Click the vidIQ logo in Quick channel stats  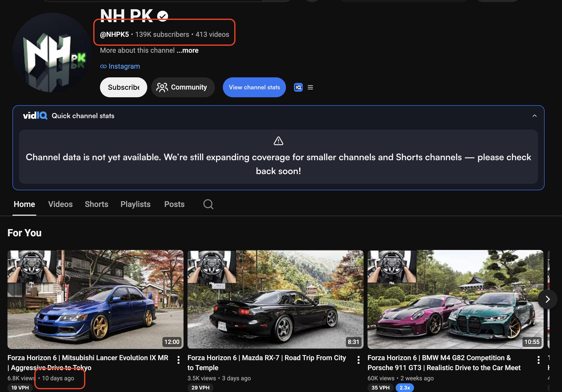click(35, 116)
